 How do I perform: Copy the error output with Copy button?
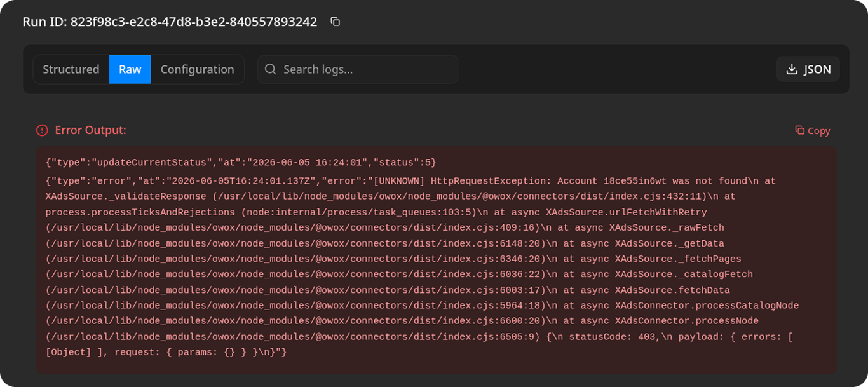click(813, 130)
